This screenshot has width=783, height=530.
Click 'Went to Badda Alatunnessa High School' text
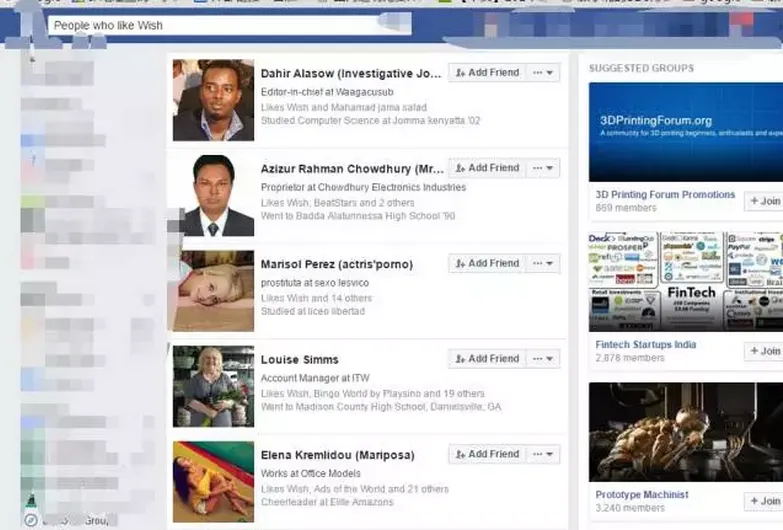(x=358, y=216)
